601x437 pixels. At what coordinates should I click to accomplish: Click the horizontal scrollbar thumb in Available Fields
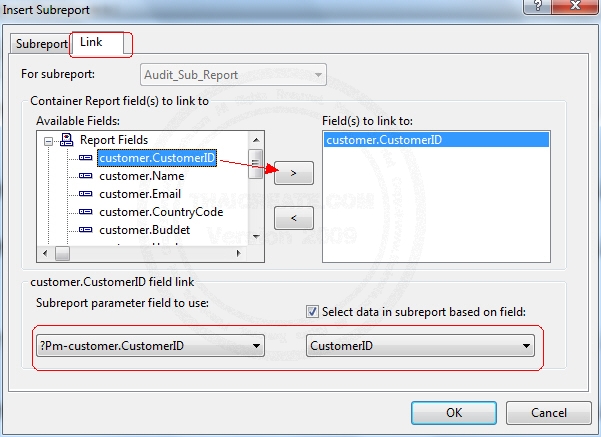pos(62,253)
